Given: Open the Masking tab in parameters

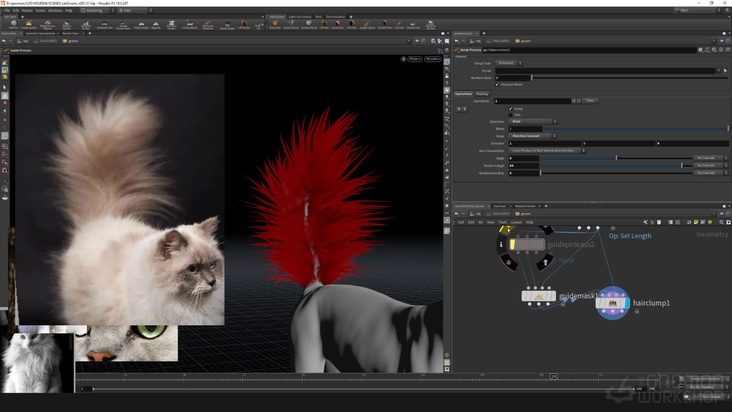Looking at the screenshot, I should click(482, 94).
